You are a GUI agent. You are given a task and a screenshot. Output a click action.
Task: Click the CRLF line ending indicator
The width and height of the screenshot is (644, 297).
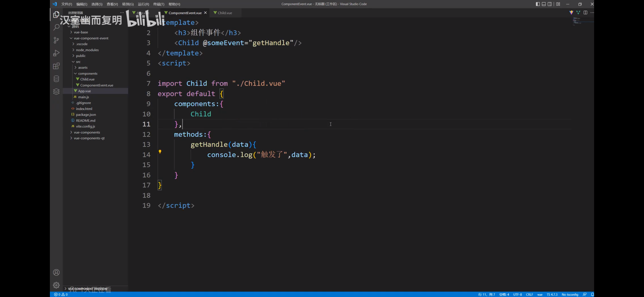[x=529, y=294]
